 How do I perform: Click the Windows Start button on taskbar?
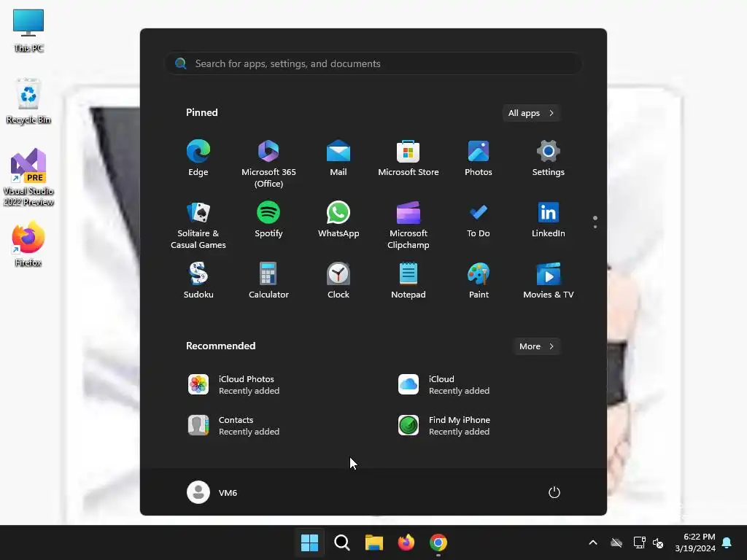(x=309, y=542)
